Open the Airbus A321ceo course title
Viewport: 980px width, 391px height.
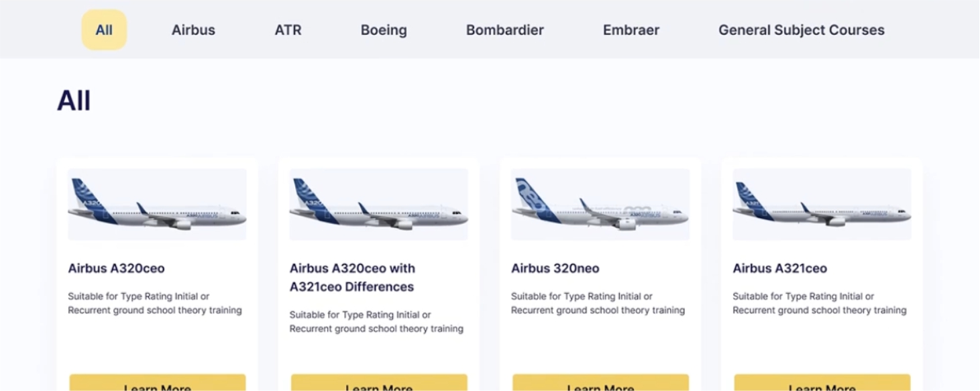(x=779, y=268)
